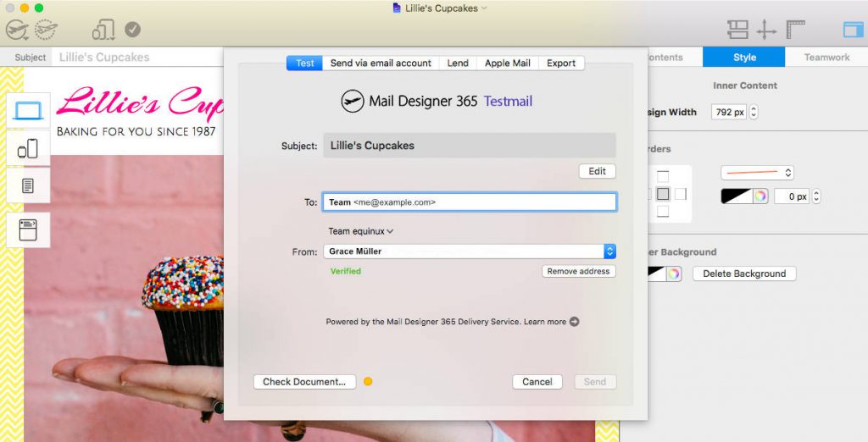Open the Learn more link

click(545, 322)
